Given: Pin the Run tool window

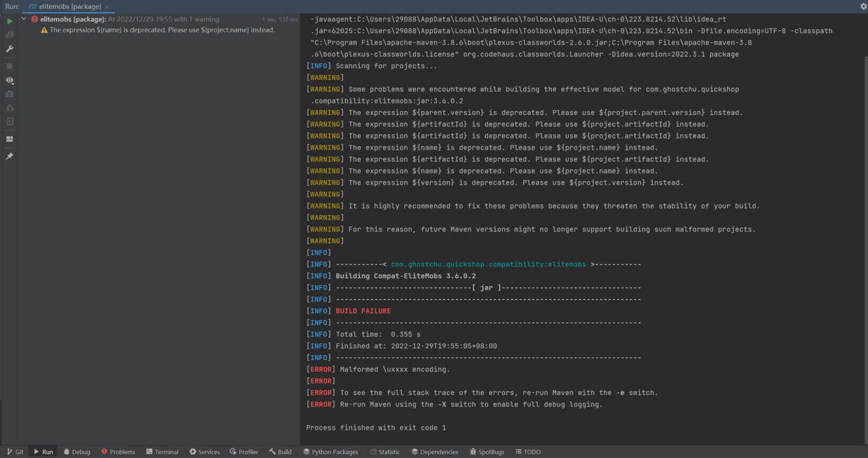Looking at the screenshot, I should click(9, 156).
